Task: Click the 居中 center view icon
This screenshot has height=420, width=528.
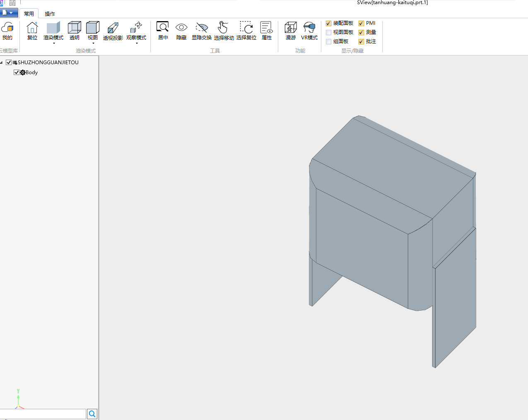Action: tap(163, 31)
